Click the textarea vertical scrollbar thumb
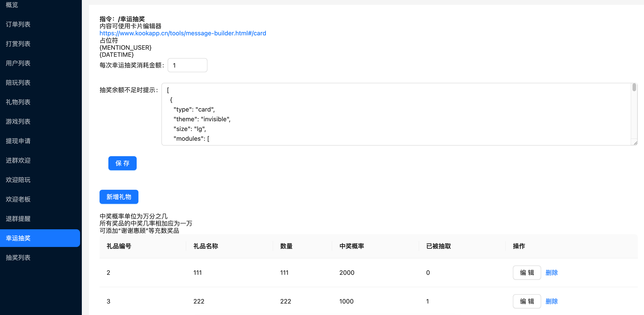This screenshot has height=315, width=644. click(634, 88)
